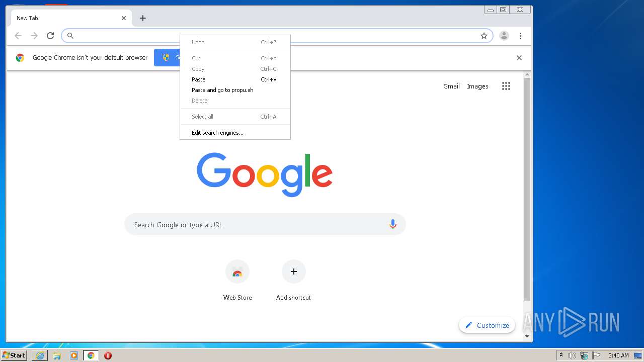The width and height of the screenshot is (644, 362).
Task: Click the browser forward arrow
Action: 34,36
